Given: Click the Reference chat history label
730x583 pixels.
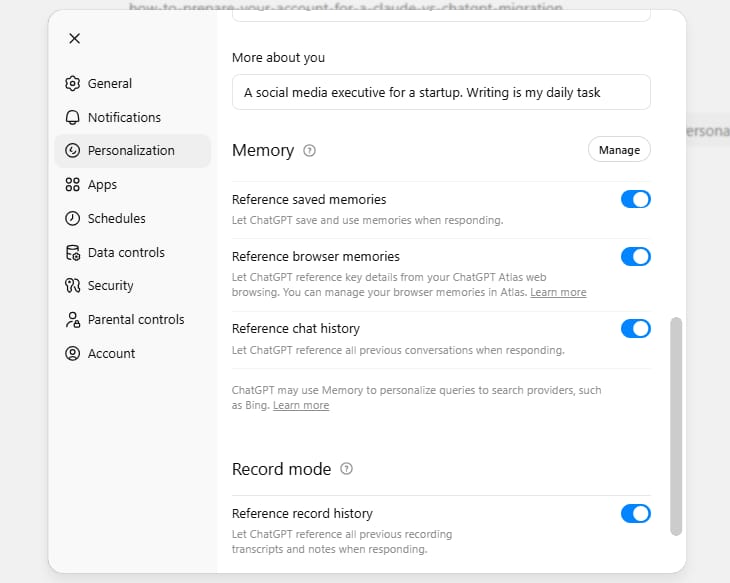Looking at the screenshot, I should (x=296, y=329).
